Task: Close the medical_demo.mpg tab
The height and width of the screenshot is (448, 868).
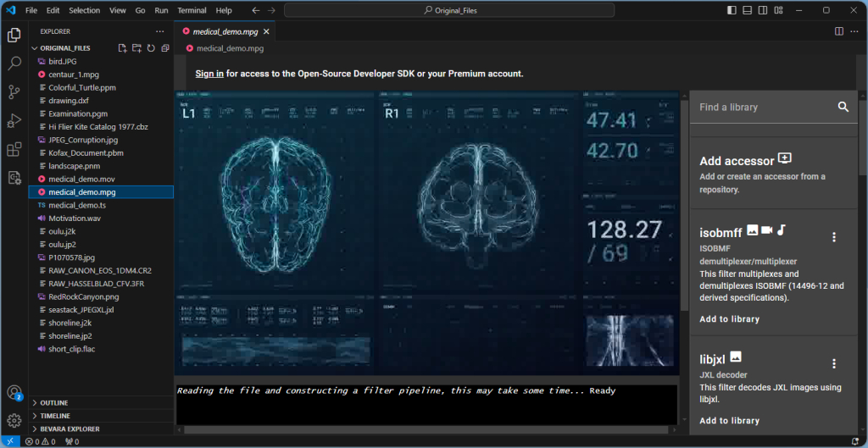Action: 266,32
